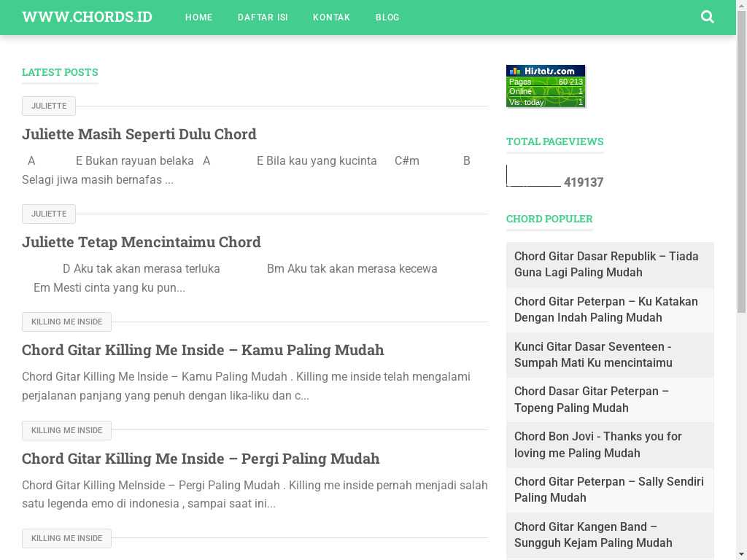Viewport: 747px width, 560px height.
Task: Click KILLING ME INSIDE tag above Pergi post
Action: (66, 430)
